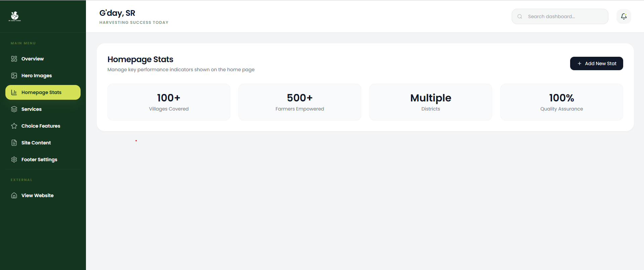
Task: Click the Services layers icon
Action: [14, 109]
